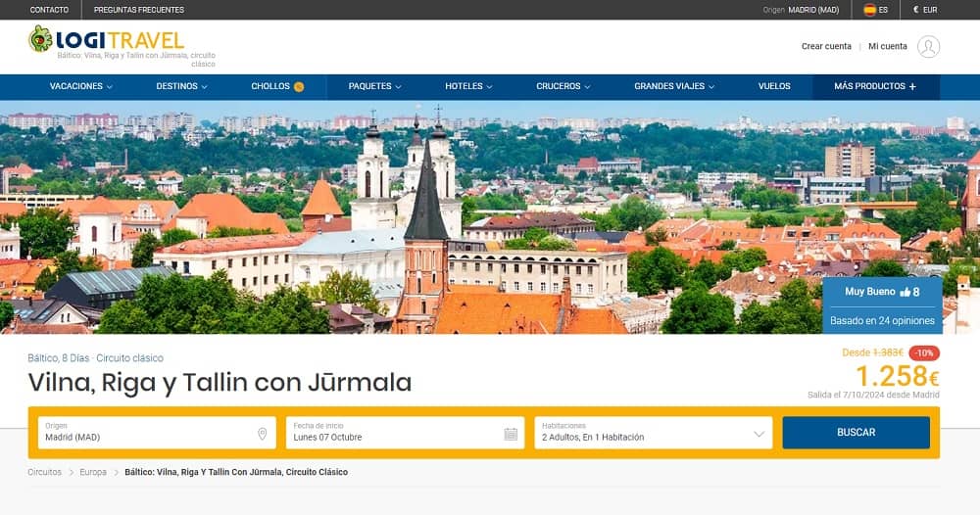Open the user profile avatar icon
This screenshot has width=980, height=515.
(928, 47)
